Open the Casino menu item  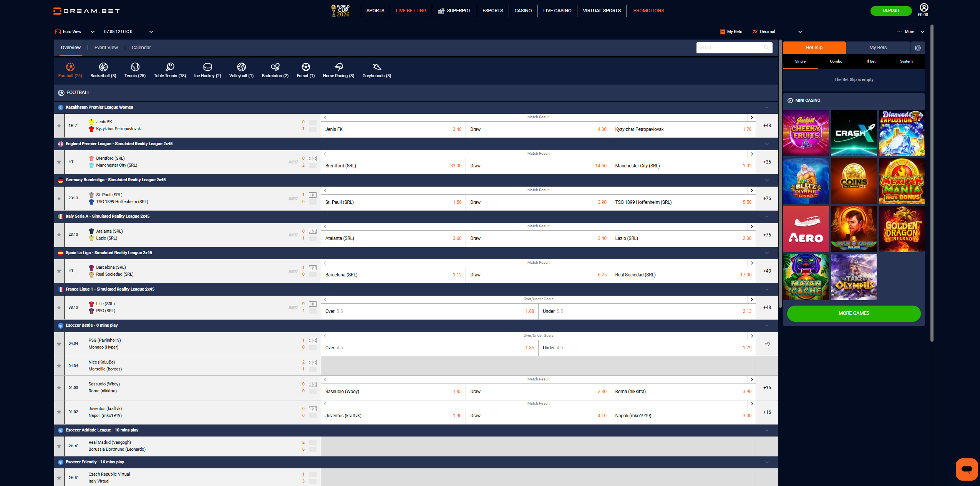[523, 11]
